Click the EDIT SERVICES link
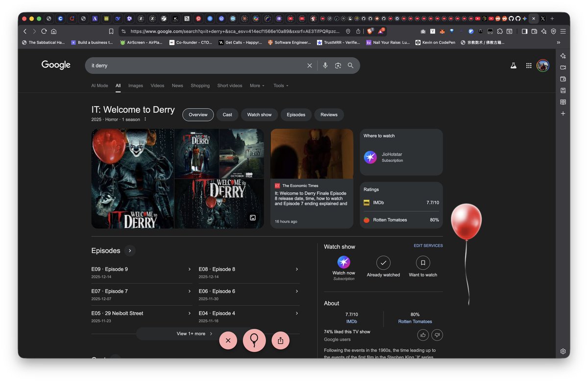The image size is (588, 382). (x=428, y=246)
